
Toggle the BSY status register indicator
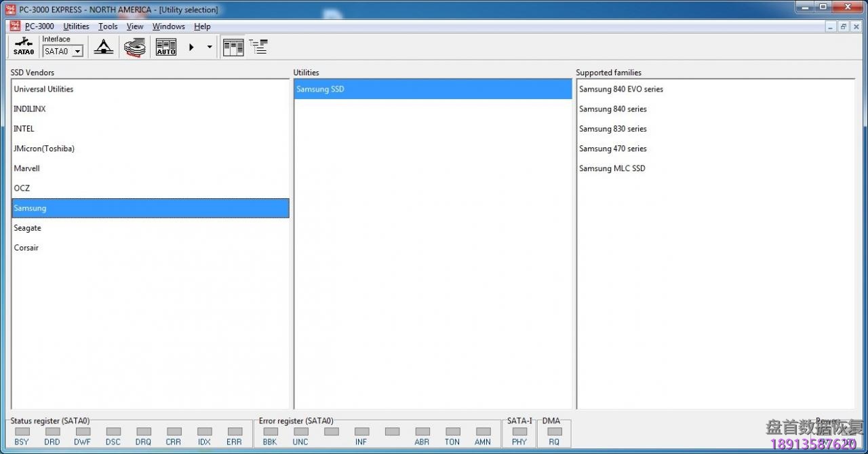(22, 431)
